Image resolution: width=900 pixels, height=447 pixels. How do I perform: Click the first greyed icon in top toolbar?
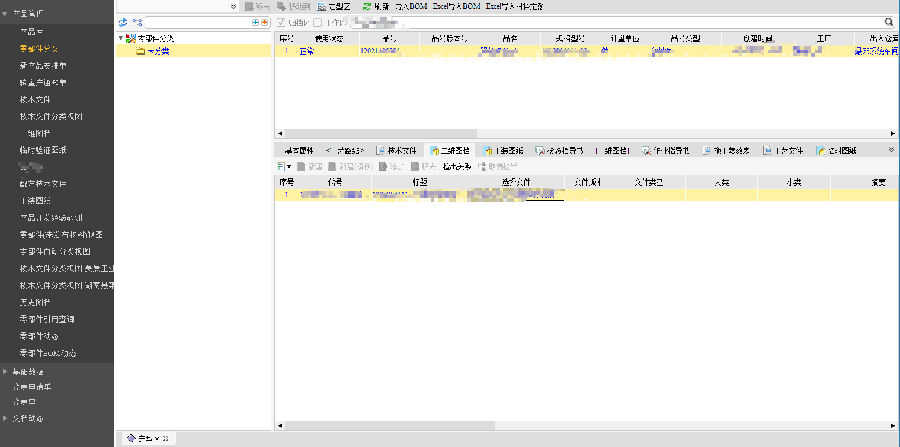249,7
